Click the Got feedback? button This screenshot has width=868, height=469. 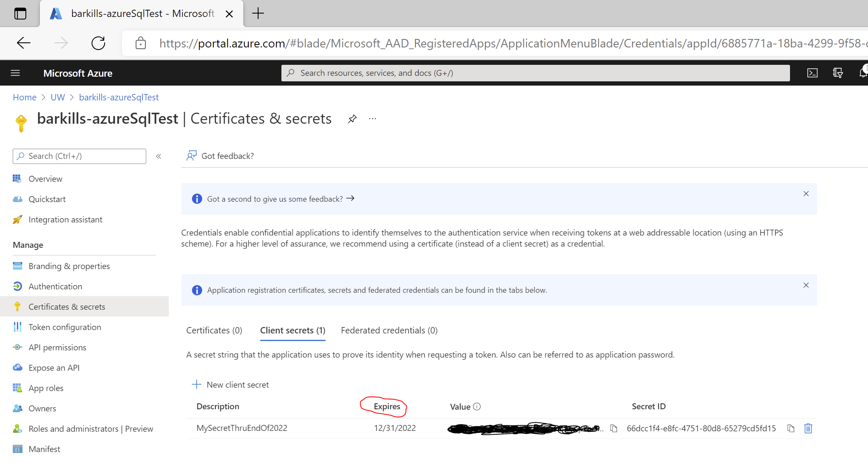[220, 156]
